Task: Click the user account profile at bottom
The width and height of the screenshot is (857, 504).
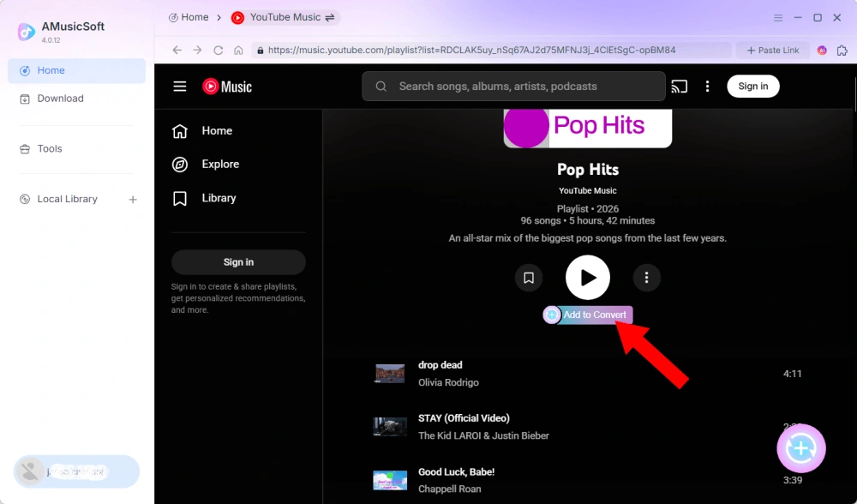Action: (x=76, y=471)
